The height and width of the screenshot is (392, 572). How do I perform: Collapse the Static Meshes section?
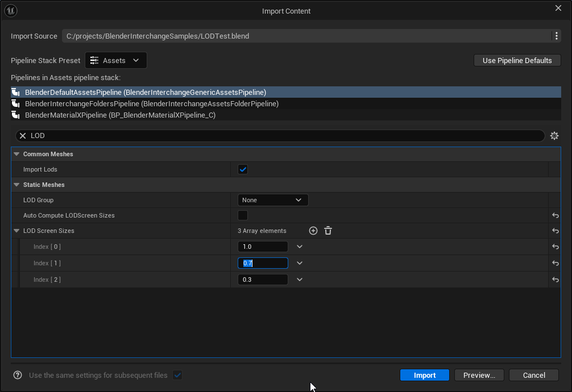click(x=17, y=185)
